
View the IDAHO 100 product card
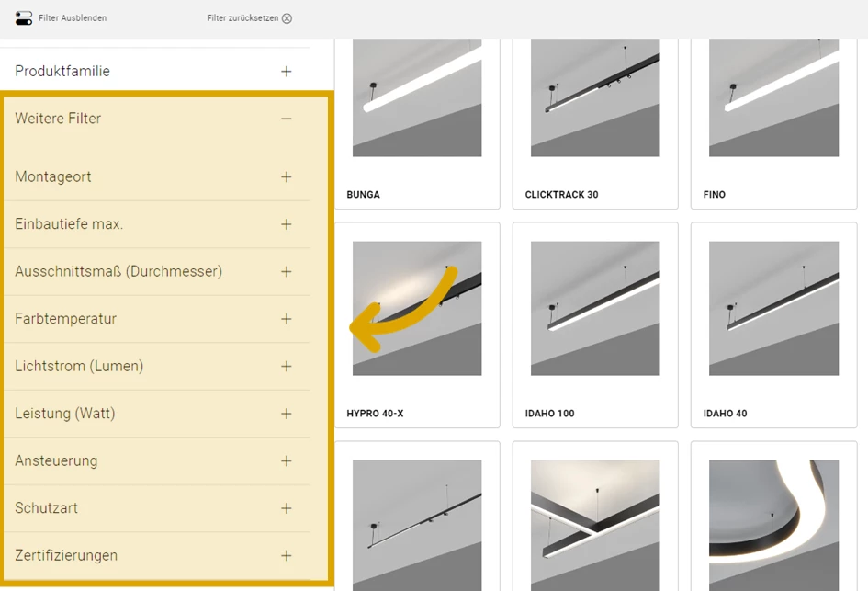tap(595, 325)
